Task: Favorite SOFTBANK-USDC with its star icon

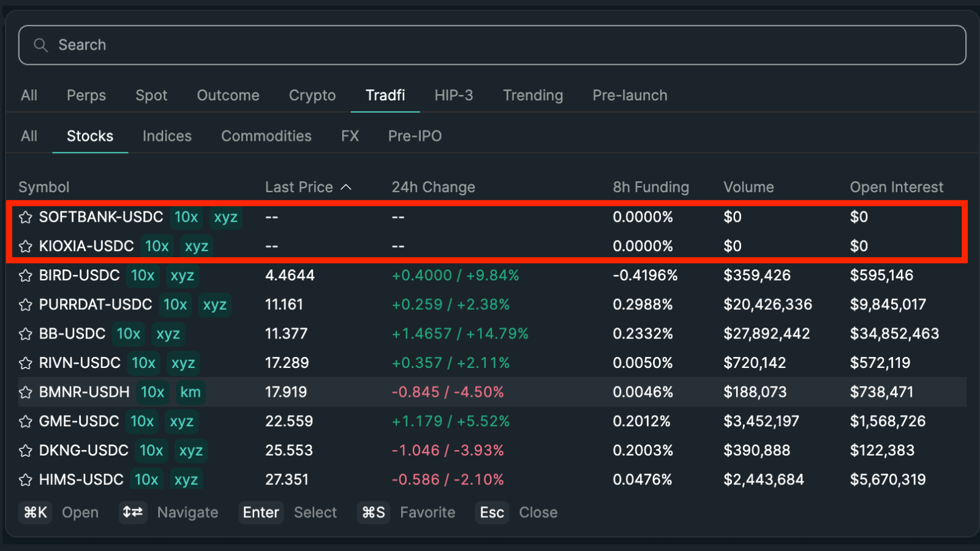Action: (26, 217)
